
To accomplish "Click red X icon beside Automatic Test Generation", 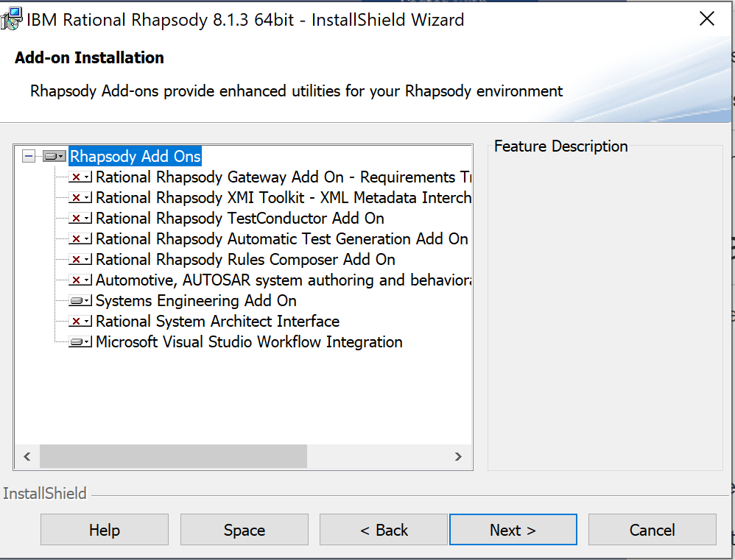I will [x=80, y=239].
